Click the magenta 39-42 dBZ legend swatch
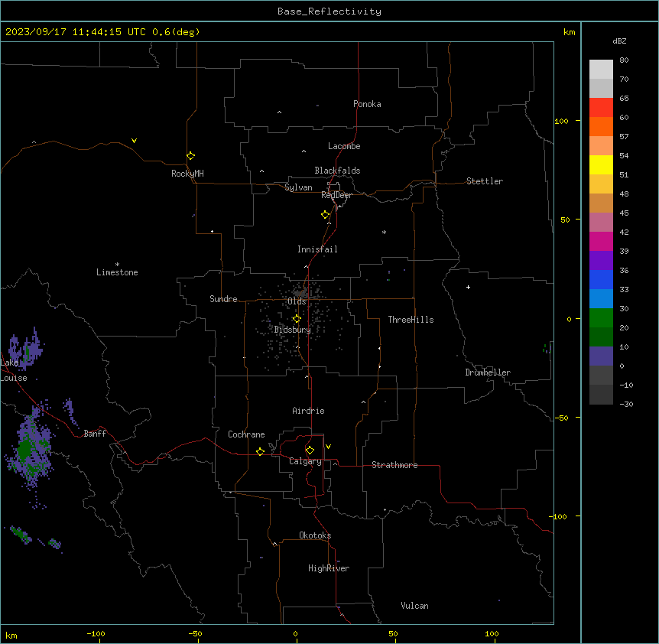 coord(601,241)
